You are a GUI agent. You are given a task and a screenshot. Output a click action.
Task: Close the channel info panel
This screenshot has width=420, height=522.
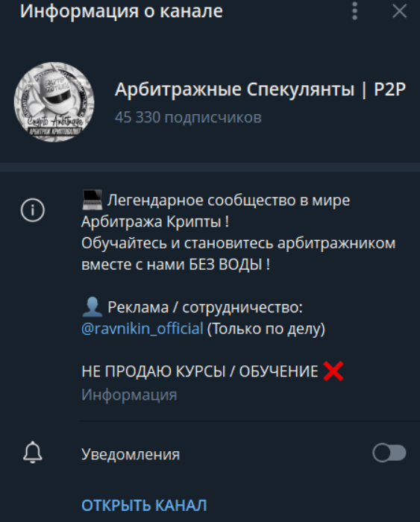pyautogui.click(x=399, y=11)
